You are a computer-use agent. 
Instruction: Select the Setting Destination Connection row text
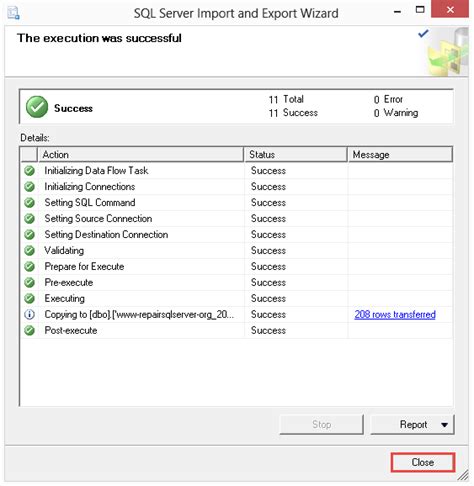pyautogui.click(x=106, y=235)
